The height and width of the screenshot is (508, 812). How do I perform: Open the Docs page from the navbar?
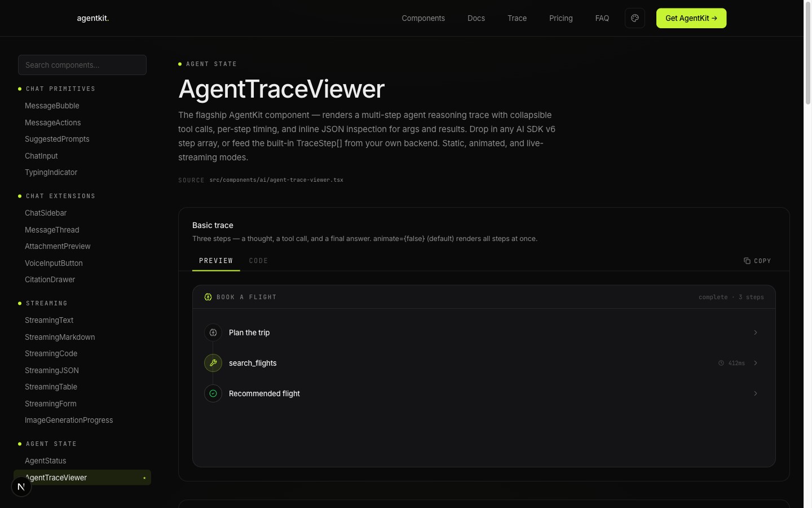click(x=476, y=18)
